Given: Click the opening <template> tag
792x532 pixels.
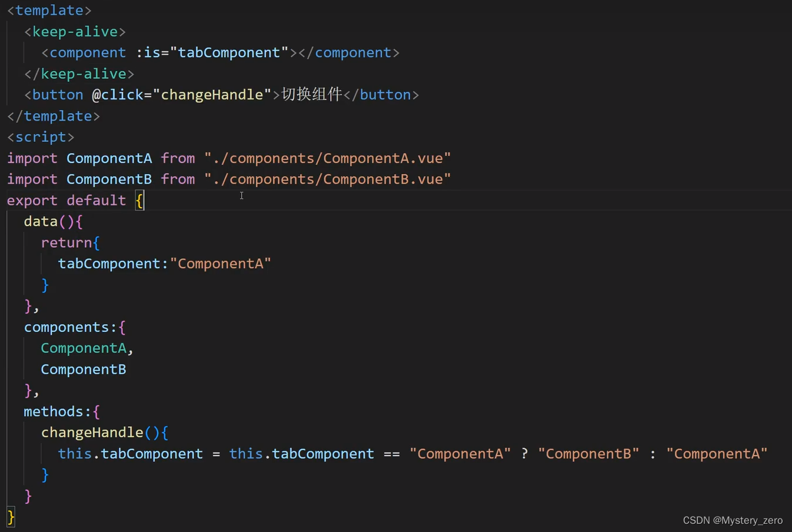Looking at the screenshot, I should pyautogui.click(x=49, y=11).
